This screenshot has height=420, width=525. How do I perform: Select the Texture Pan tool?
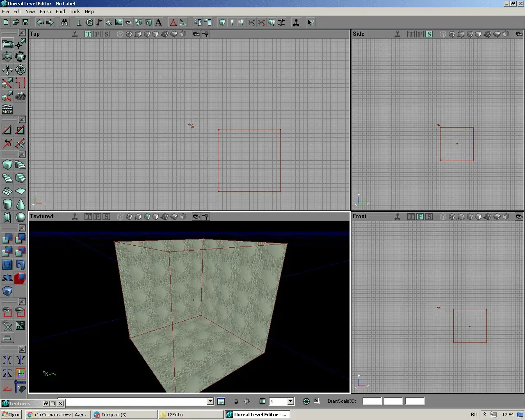point(7,70)
